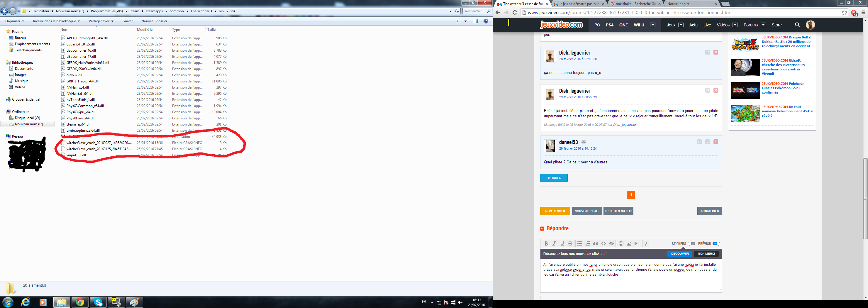Apply underline formatting in reply editor
The image size is (868, 308).
tap(562, 244)
